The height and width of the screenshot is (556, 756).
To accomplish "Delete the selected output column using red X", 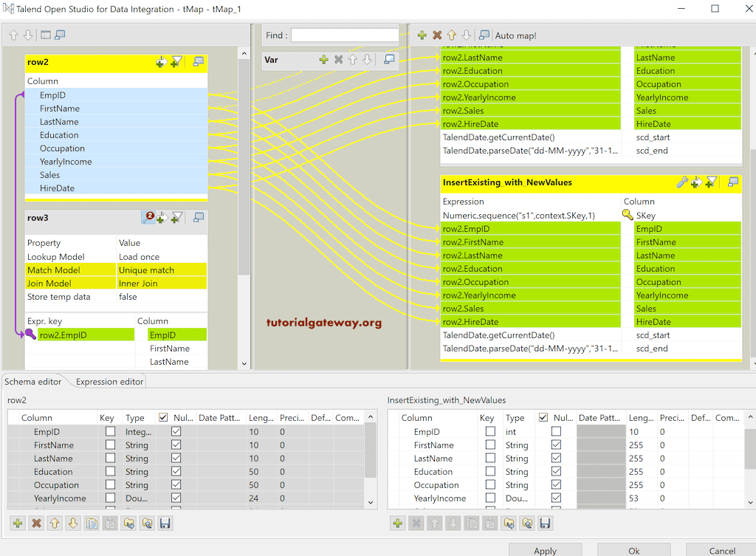I will pos(437,35).
